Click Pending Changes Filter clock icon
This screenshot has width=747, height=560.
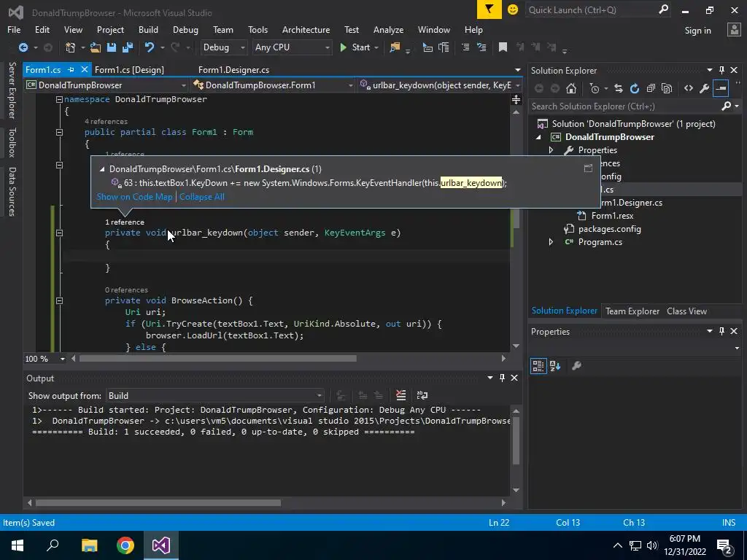(594, 88)
